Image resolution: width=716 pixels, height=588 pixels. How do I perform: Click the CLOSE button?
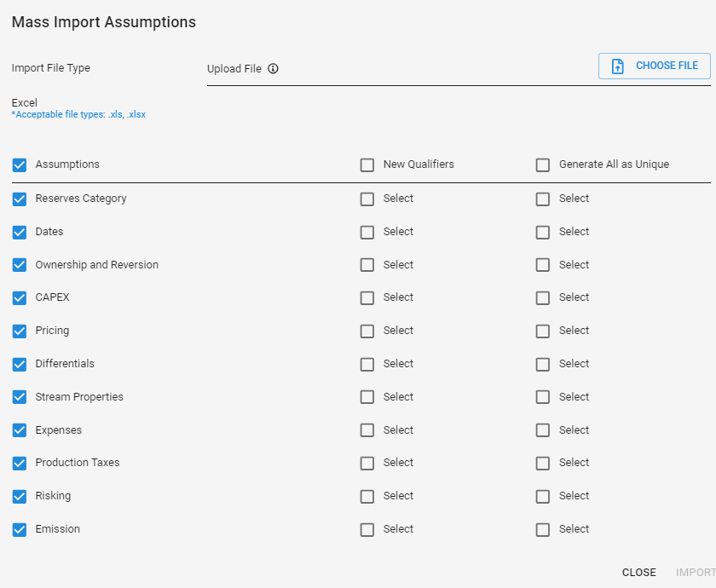point(638,573)
